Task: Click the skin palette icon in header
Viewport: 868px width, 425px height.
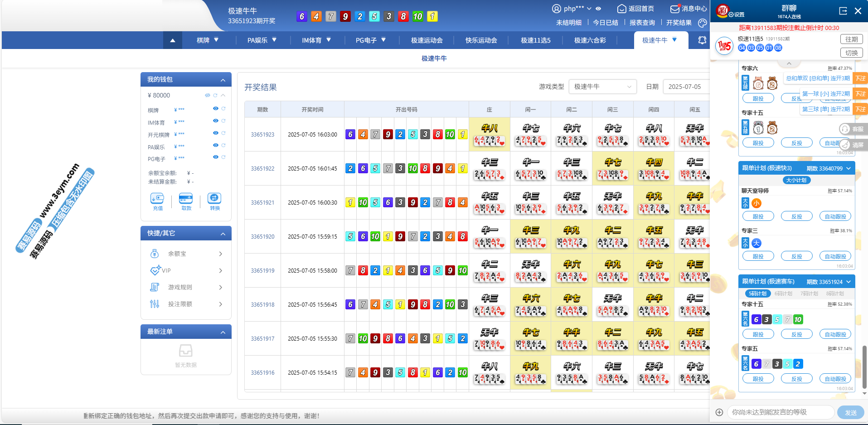Action: (702, 23)
